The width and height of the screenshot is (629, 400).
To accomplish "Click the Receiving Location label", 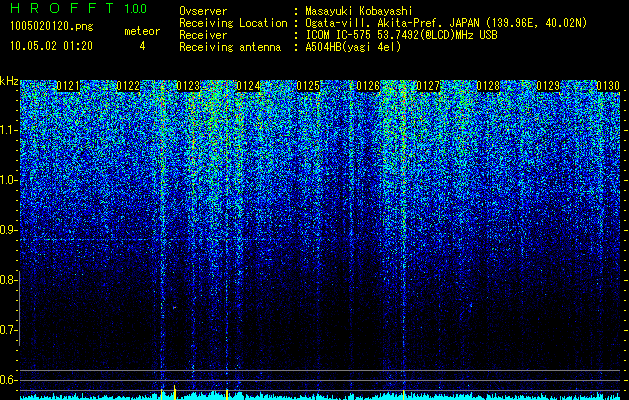I will point(233,23).
